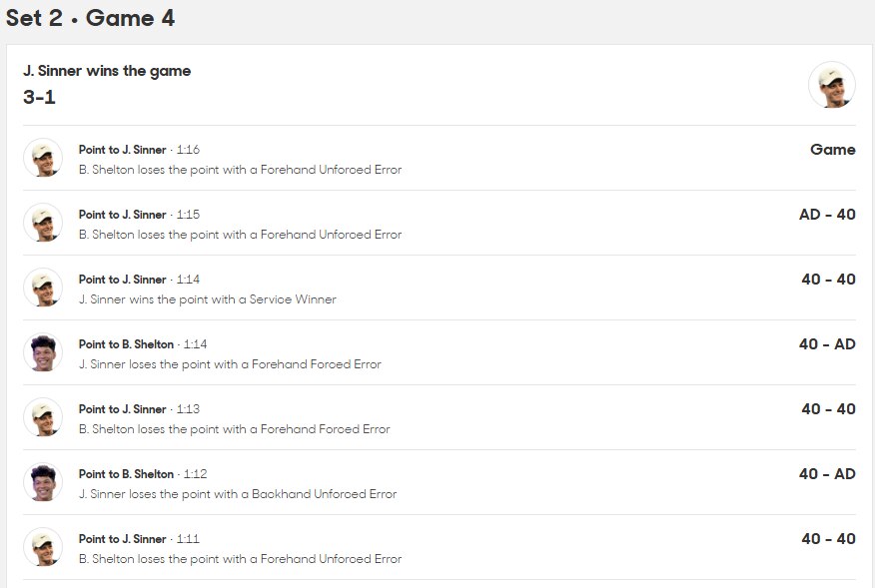Click Sinner's avatar beside the Service Winner point

pos(43,288)
